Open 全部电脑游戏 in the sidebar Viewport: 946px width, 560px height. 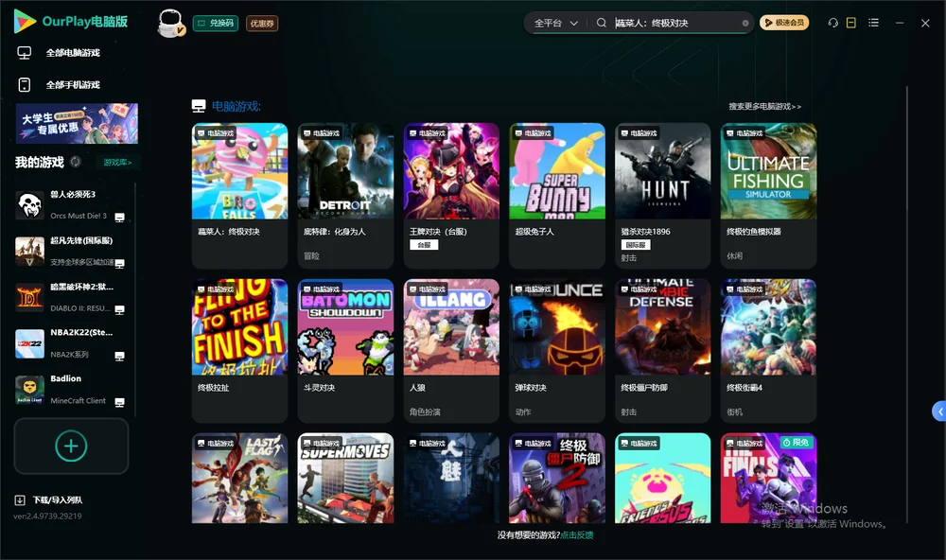59,53
